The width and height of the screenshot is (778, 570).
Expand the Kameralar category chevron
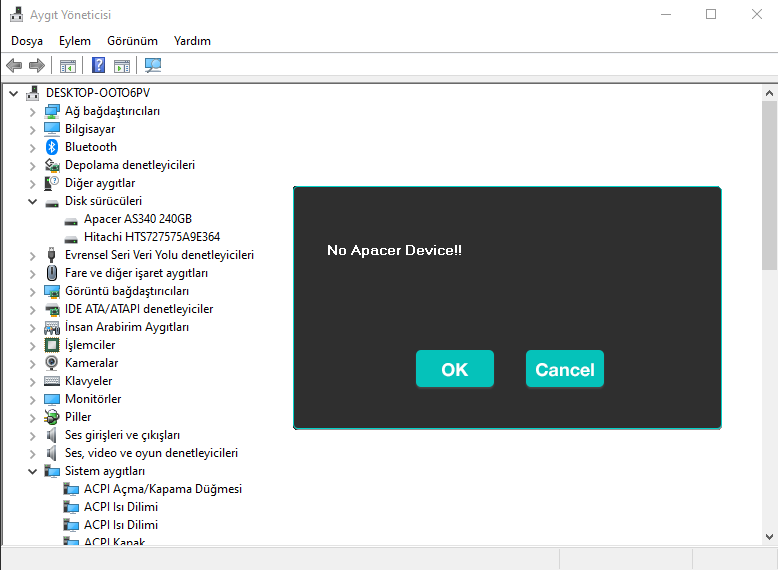pyautogui.click(x=32, y=364)
